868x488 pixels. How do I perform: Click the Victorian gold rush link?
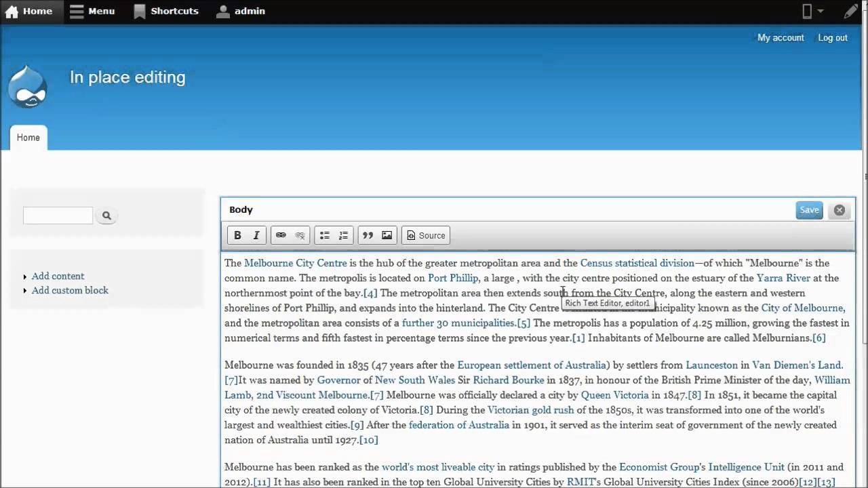pos(531,409)
